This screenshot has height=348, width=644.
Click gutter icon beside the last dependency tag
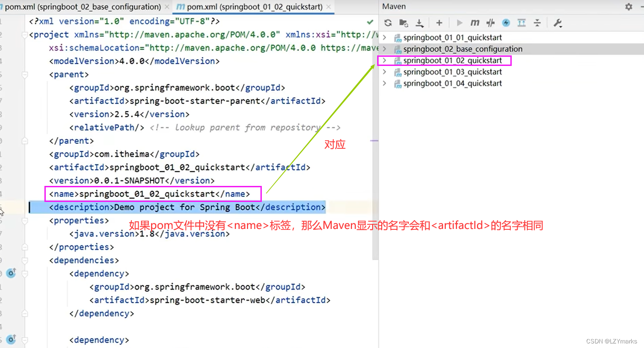(11, 340)
